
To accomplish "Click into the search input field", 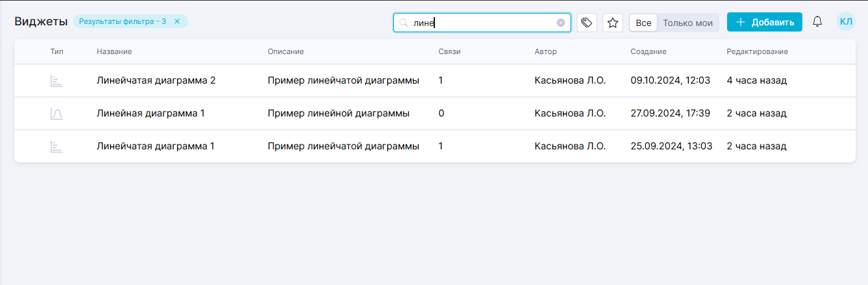I will [482, 23].
